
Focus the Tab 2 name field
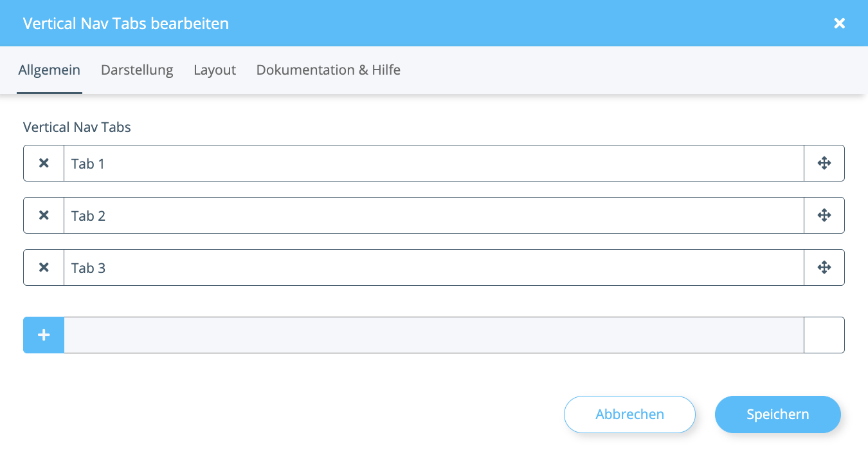pyautogui.click(x=434, y=216)
